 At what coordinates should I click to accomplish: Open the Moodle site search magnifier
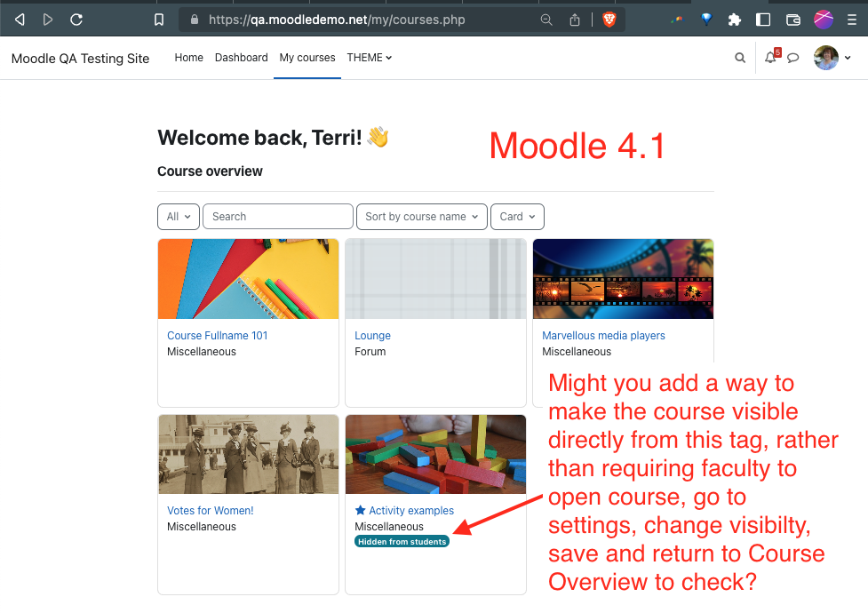click(740, 58)
